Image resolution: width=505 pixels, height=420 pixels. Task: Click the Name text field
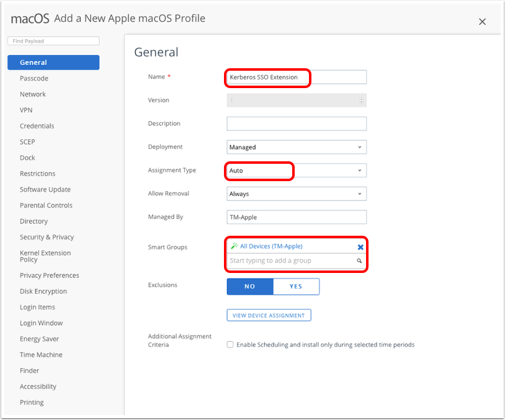point(297,77)
